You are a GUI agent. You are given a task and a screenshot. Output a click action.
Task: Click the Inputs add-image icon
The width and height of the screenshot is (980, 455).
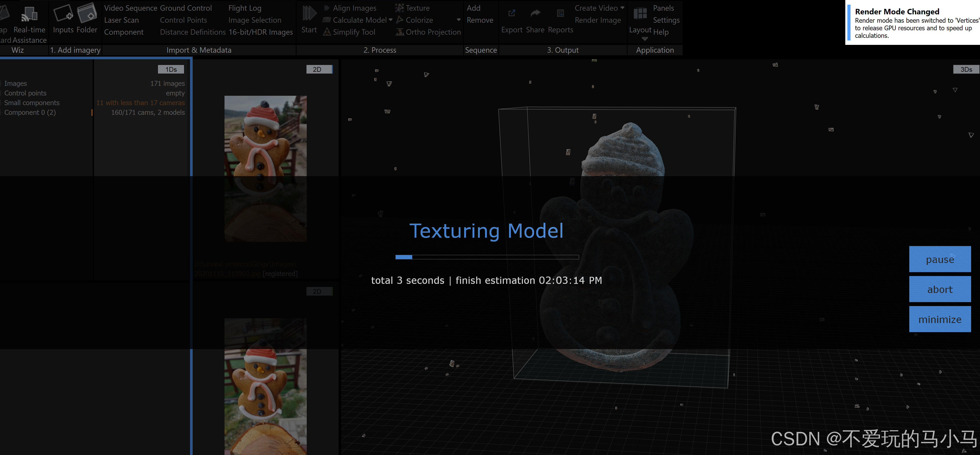coord(63,14)
